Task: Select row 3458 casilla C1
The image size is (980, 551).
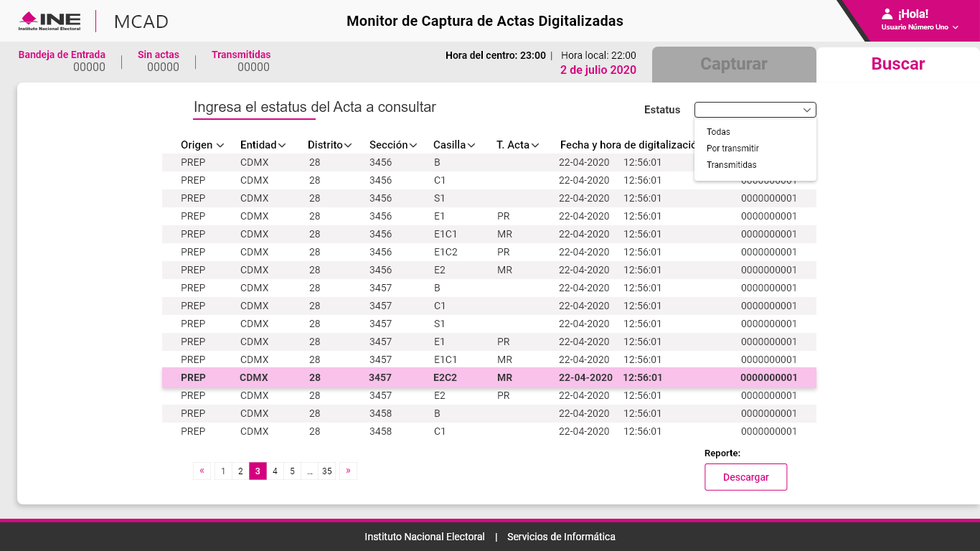Action: click(489, 432)
